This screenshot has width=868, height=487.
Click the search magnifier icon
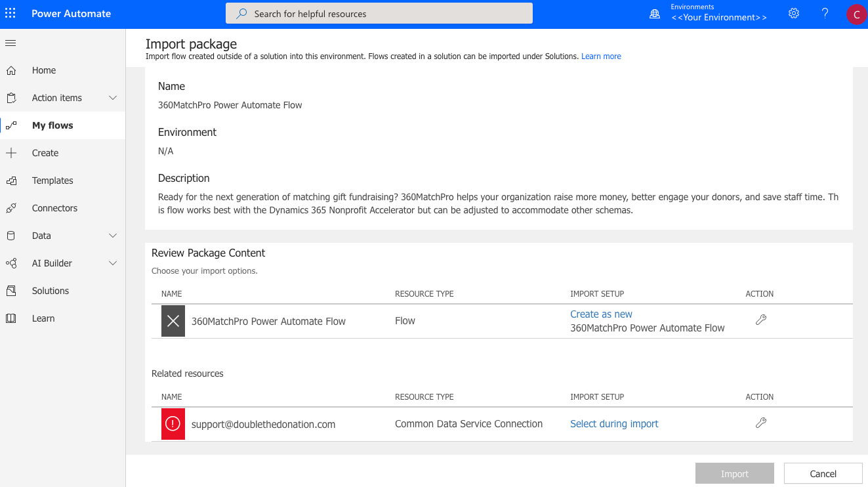pyautogui.click(x=241, y=13)
